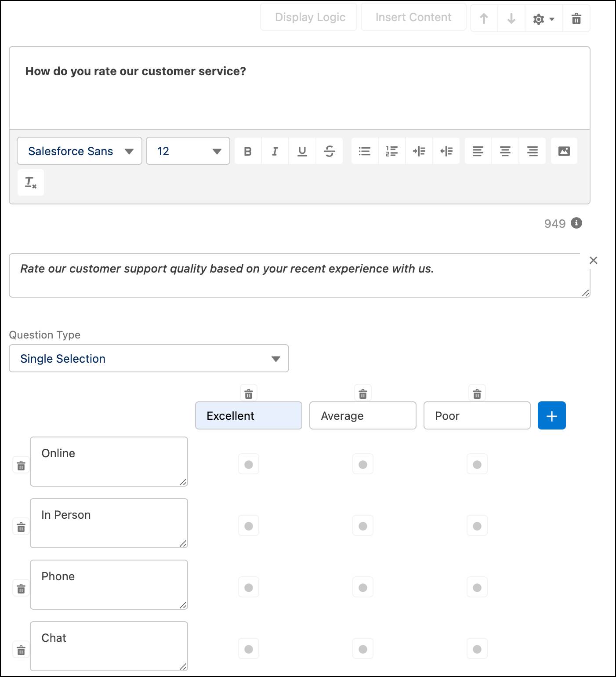The width and height of the screenshot is (616, 677).
Task: Insert an image into the question
Action: pyautogui.click(x=564, y=151)
